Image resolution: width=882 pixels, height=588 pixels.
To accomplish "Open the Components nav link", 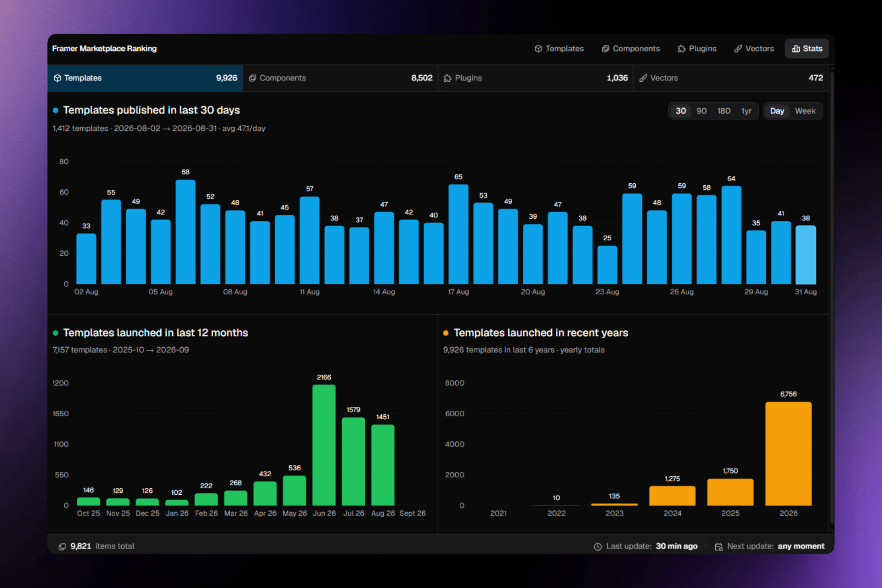I will click(x=631, y=49).
